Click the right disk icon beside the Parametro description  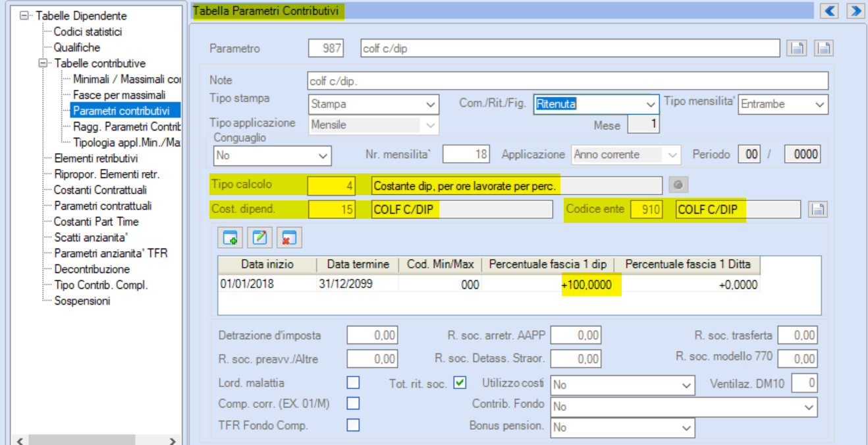pyautogui.click(x=825, y=49)
